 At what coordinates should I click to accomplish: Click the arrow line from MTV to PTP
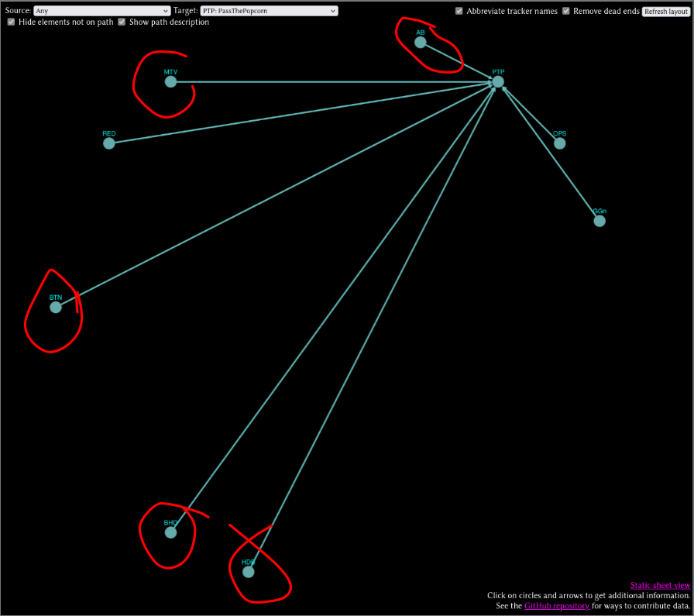[x=332, y=82]
